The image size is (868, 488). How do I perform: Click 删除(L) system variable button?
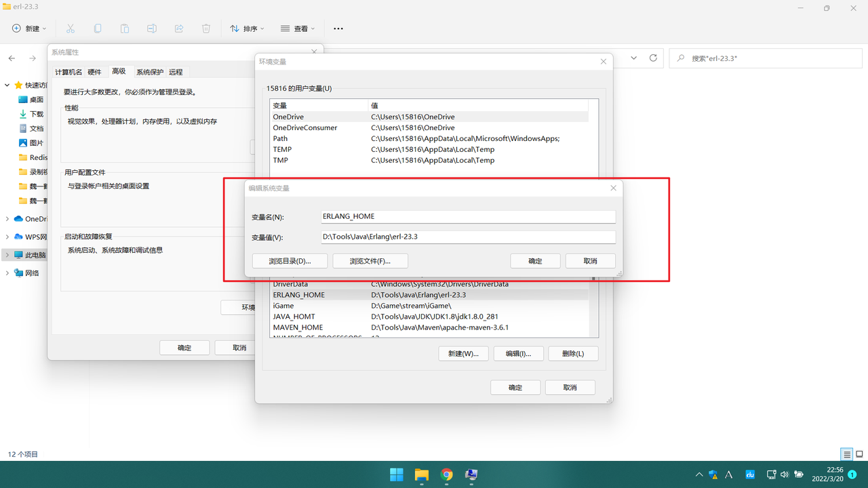click(x=573, y=354)
